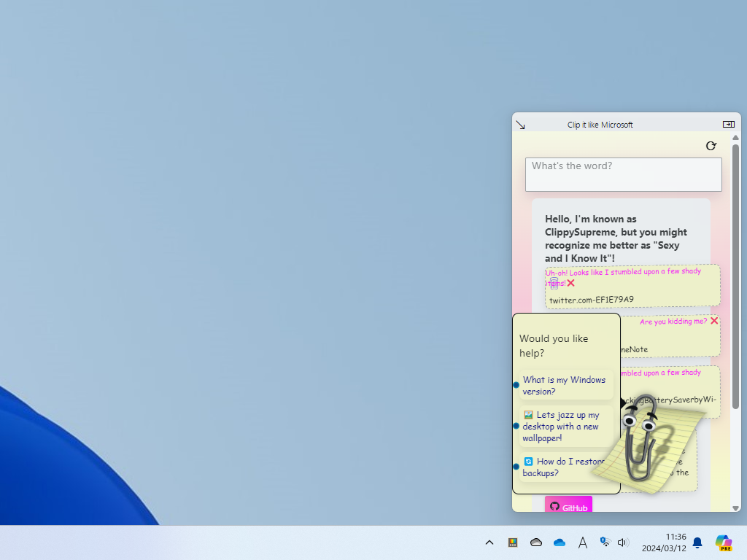Click the circular refresh icon
747x560 pixels.
pyautogui.click(x=711, y=146)
